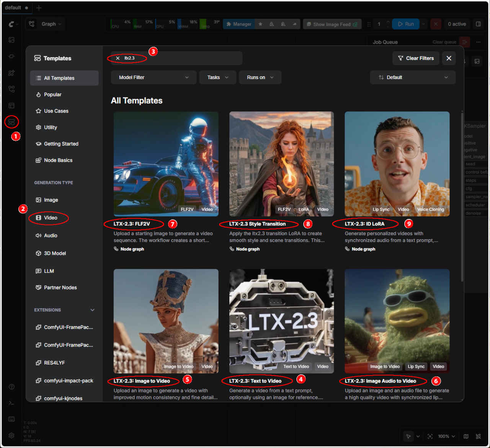
Task: Toggle the minimap icon
Action: click(466, 436)
